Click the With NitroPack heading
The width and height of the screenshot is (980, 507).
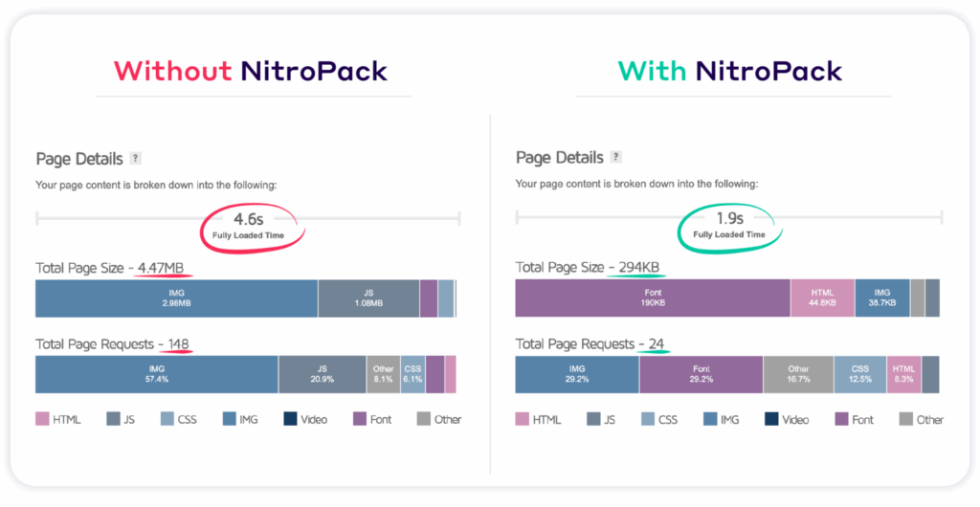coord(730,71)
